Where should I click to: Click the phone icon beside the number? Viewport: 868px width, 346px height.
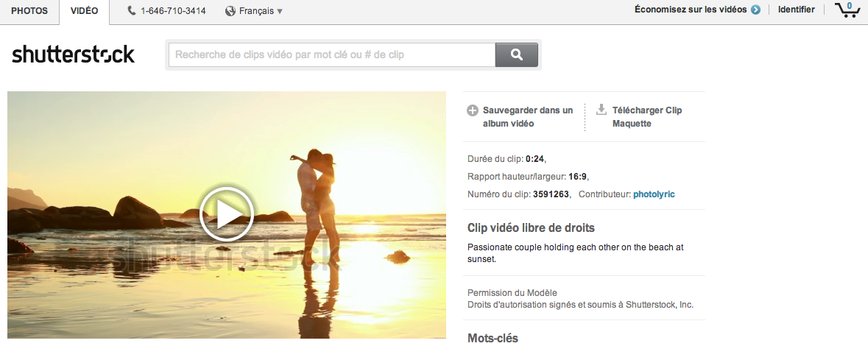(132, 11)
